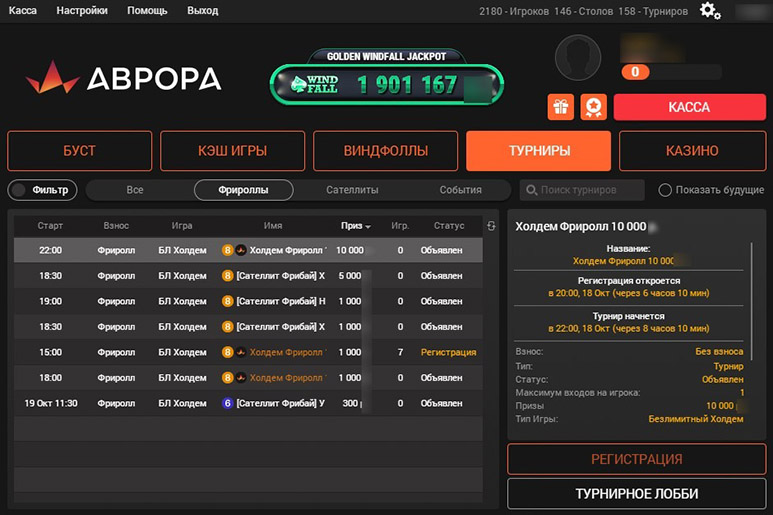This screenshot has height=515, width=773.
Task: Sort the list by Статус column
Action: click(441, 226)
